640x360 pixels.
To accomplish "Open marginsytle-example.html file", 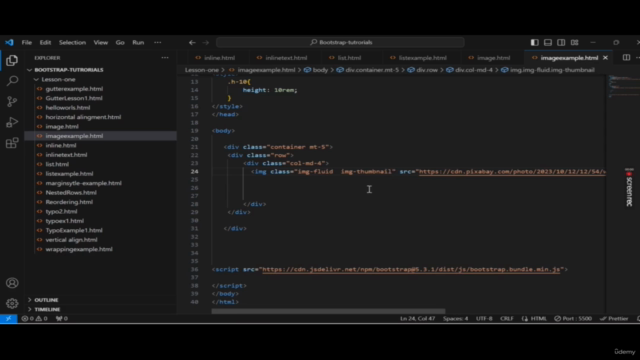I will 83,183.
